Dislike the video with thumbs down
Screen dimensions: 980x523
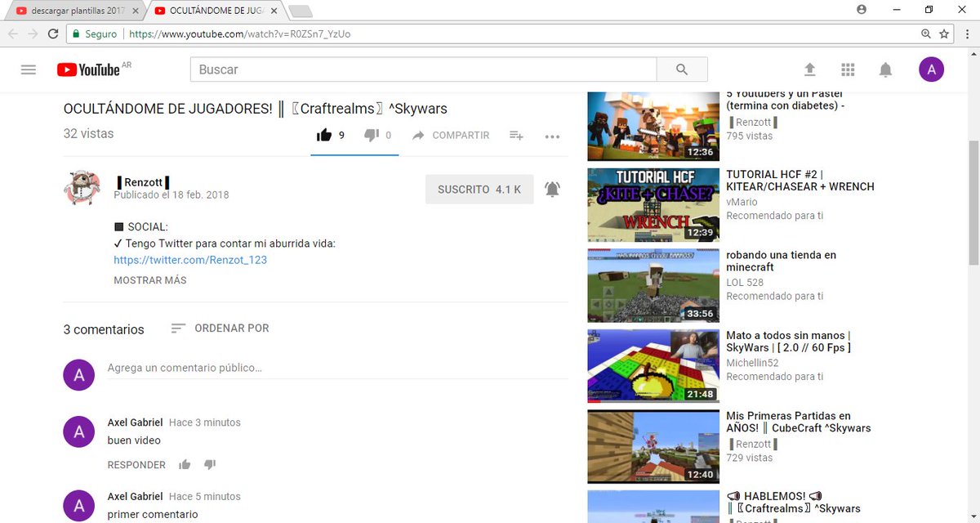pyautogui.click(x=371, y=135)
